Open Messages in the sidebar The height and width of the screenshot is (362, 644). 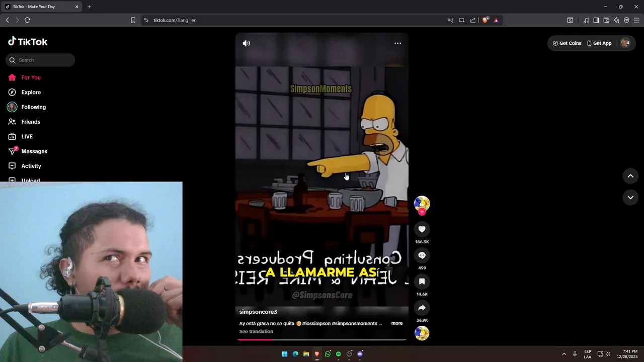pyautogui.click(x=28, y=151)
